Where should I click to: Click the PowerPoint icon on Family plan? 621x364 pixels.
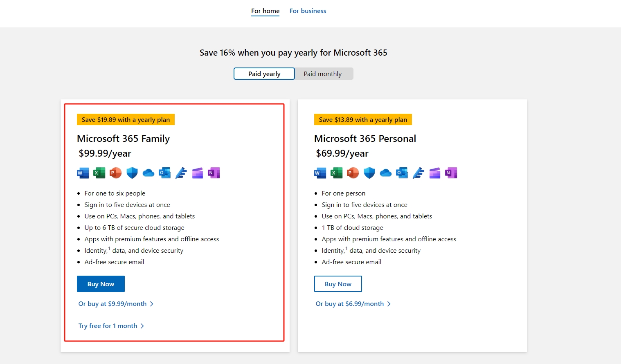click(115, 173)
